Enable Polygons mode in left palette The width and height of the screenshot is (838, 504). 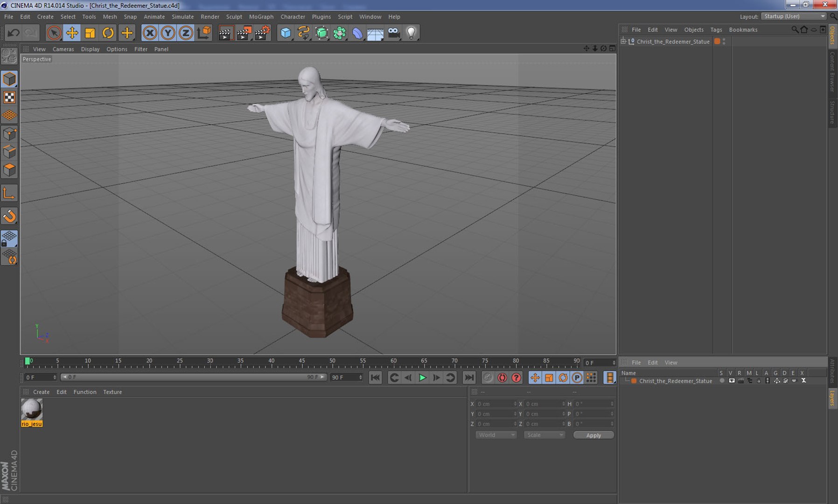tap(9, 169)
